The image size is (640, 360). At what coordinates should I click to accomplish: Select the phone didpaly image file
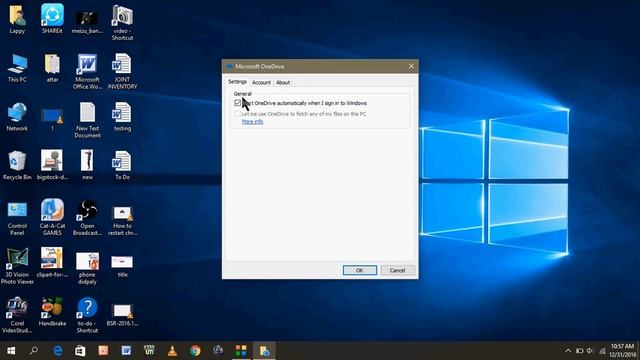(x=87, y=269)
